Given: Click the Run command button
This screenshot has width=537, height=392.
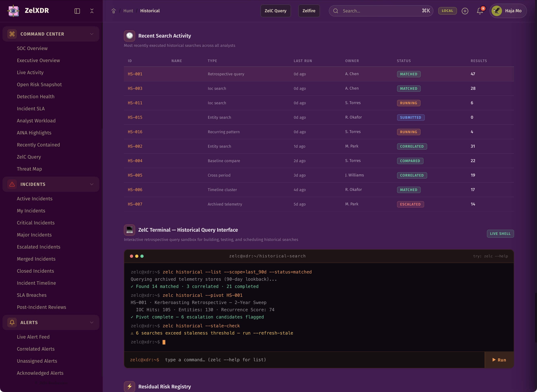Looking at the screenshot, I should [x=499, y=360].
